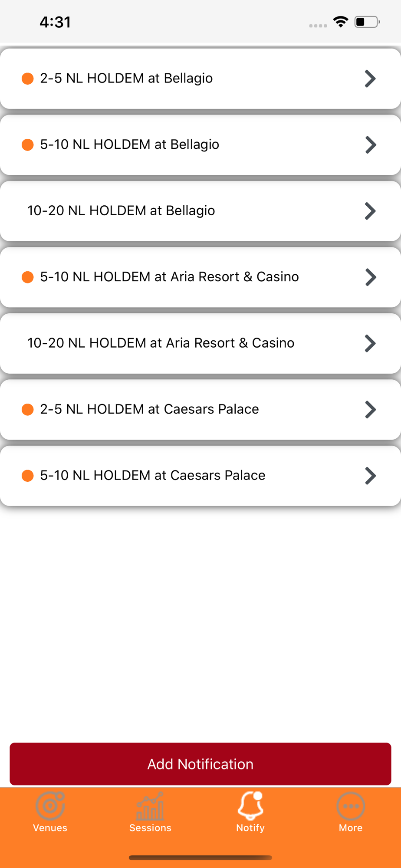Tap the home indicator bar
Viewport: 401px width, 868px height.
click(200, 858)
